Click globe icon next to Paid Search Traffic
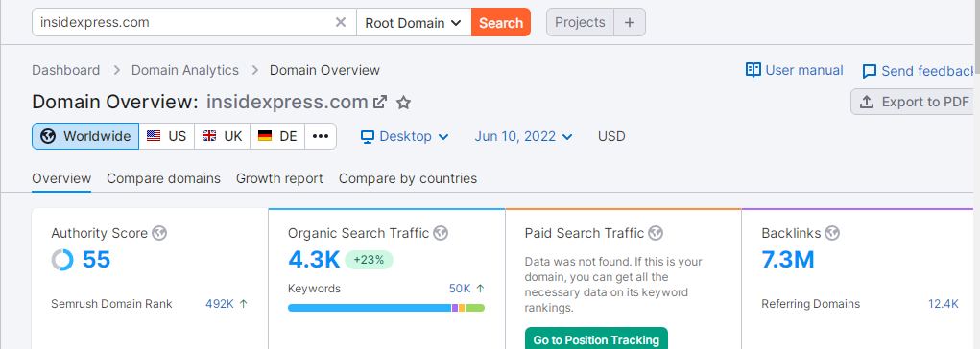 (655, 234)
